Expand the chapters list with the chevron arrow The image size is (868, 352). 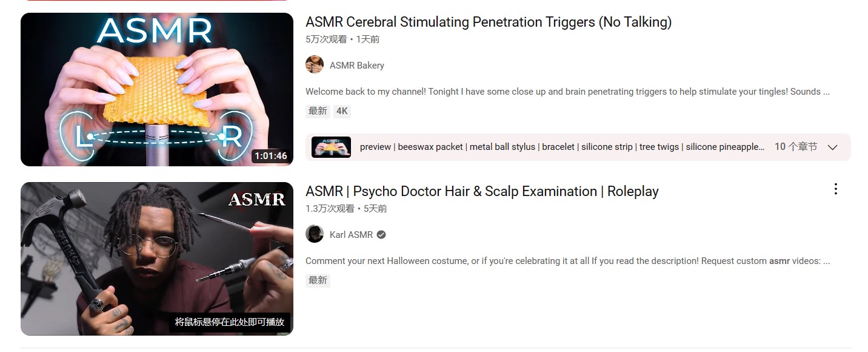coord(832,147)
